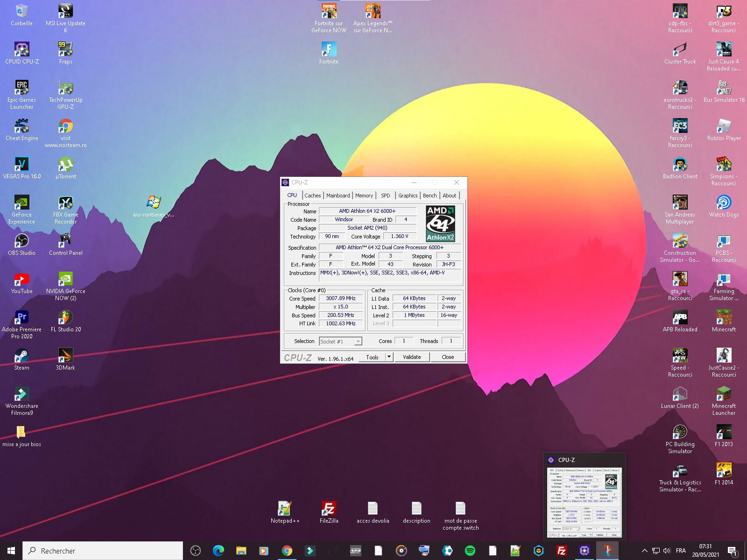Open the notification center icon
The width and height of the screenshot is (747, 560).
[x=732, y=551]
